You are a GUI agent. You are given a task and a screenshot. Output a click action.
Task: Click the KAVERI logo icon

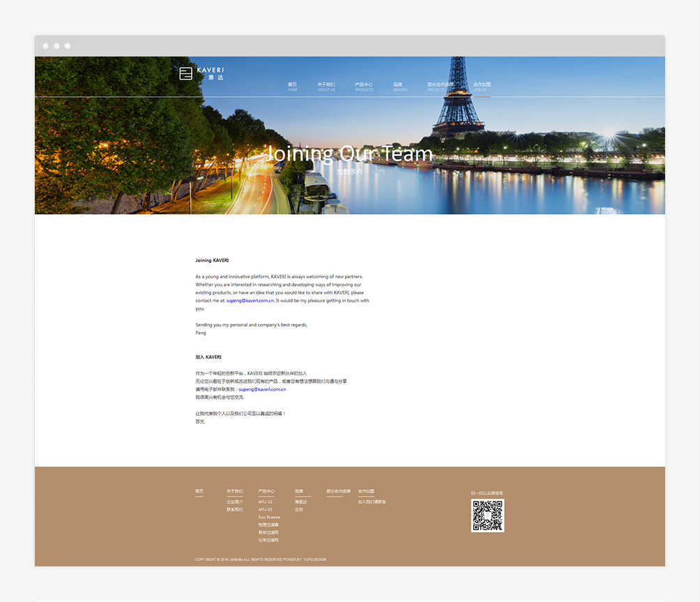(185, 73)
